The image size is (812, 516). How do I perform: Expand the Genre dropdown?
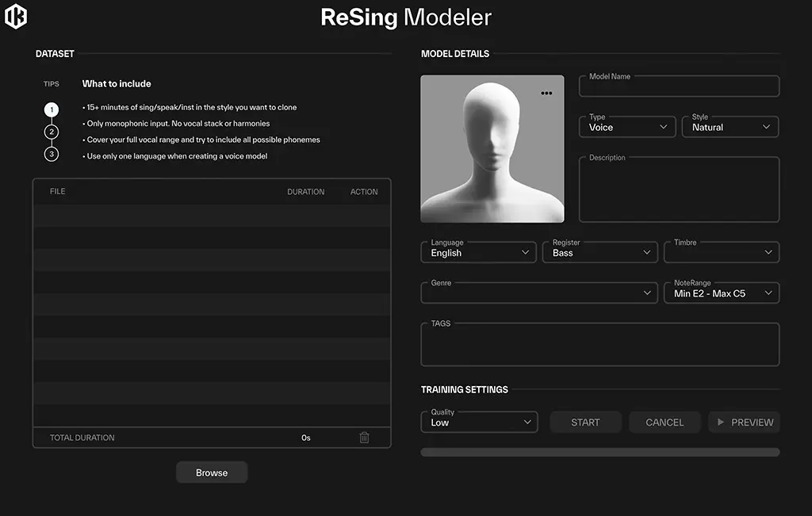[539, 293]
